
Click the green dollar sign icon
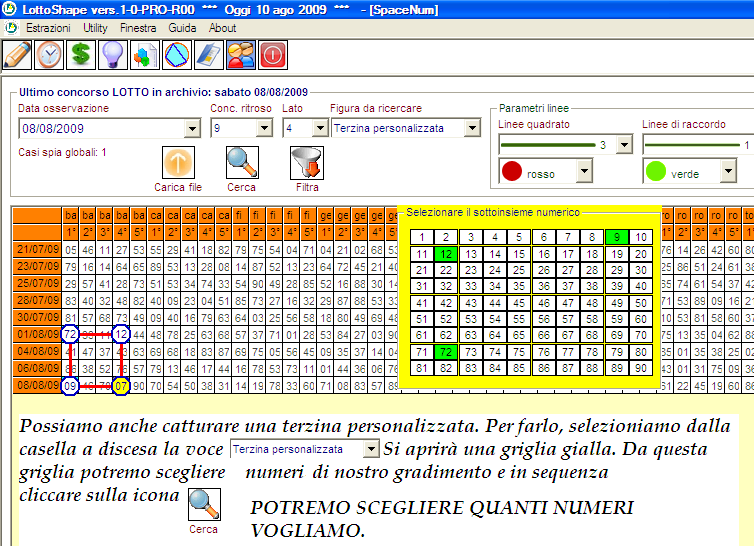pos(81,55)
